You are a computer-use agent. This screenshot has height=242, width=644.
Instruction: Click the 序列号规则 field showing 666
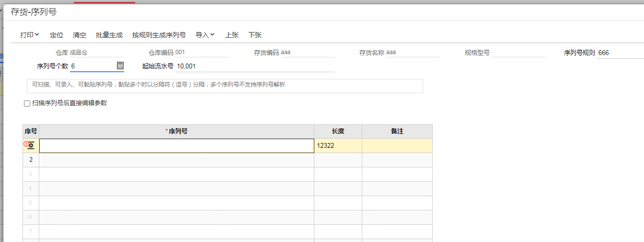point(620,53)
